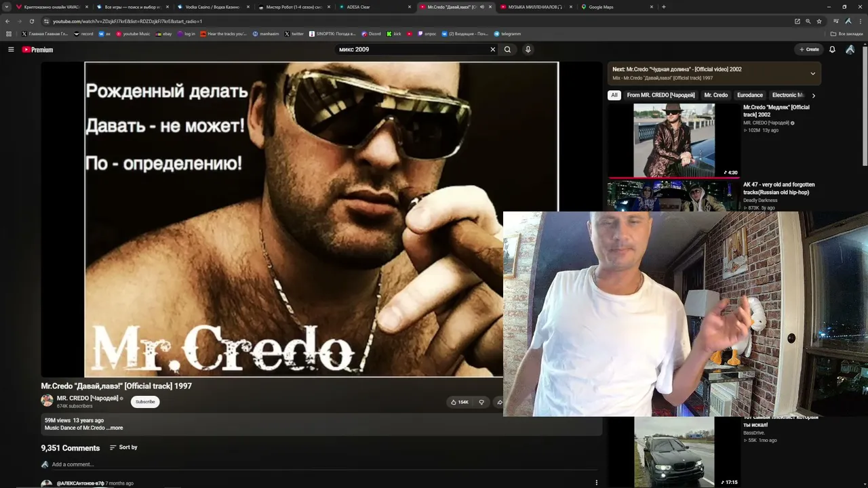Open the Discord bookmark
Screen dimensions: 868x488
(371, 33)
